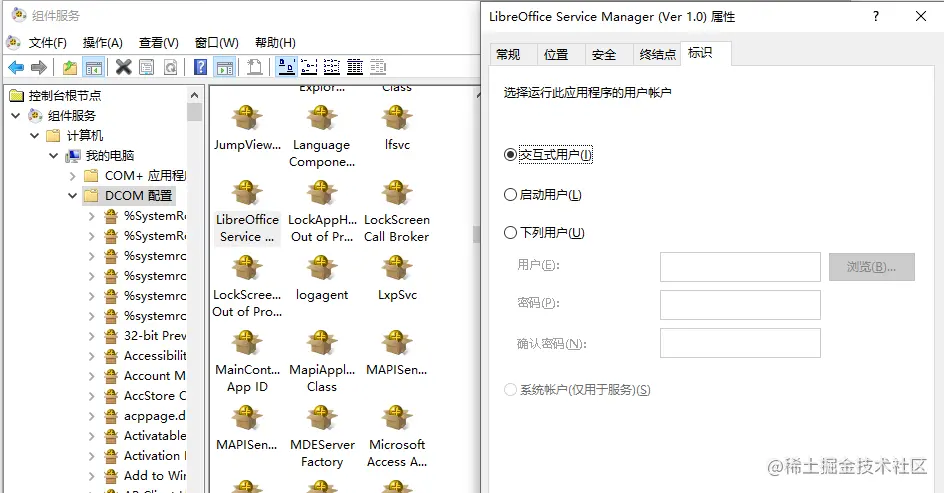944x493 pixels.
Task: Select the AccStore C tree item
Action: point(145,395)
